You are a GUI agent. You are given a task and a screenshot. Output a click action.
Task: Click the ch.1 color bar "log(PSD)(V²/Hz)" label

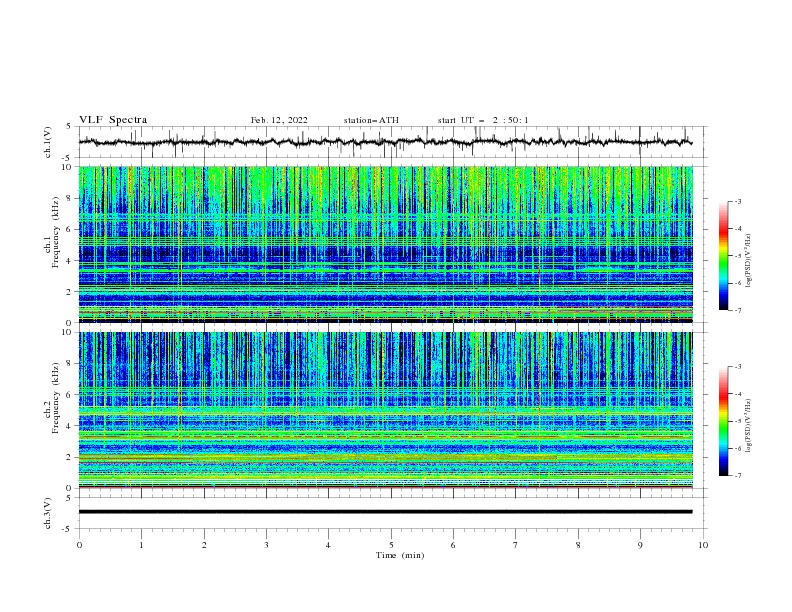coord(748,261)
